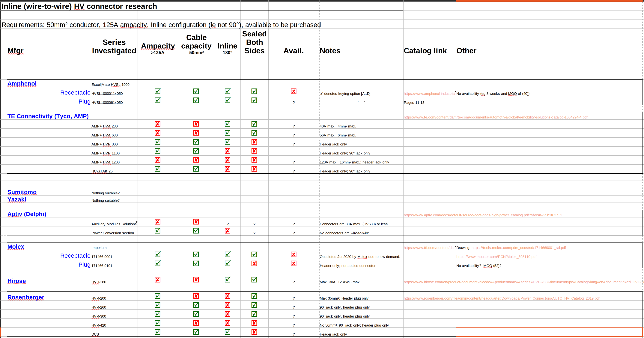This screenshot has width=644, height=338.
Task: Click green check for DCS Inline column
Action: click(228, 332)
